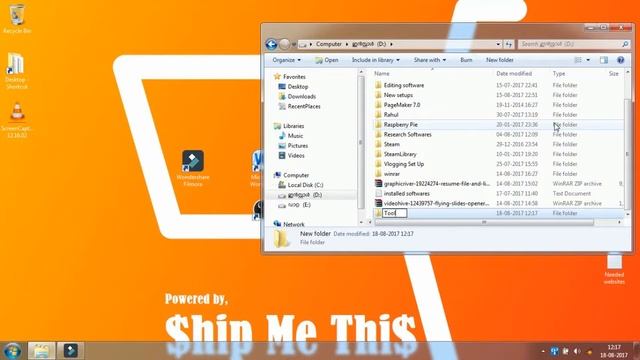The image size is (640, 360).
Task: Click the Open toolbar button
Action: pos(327,60)
